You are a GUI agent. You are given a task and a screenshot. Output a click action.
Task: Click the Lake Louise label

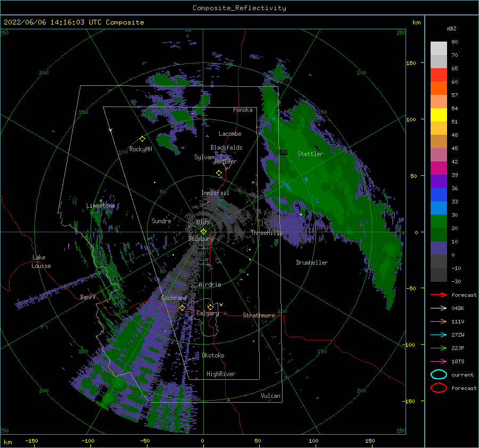click(42, 262)
